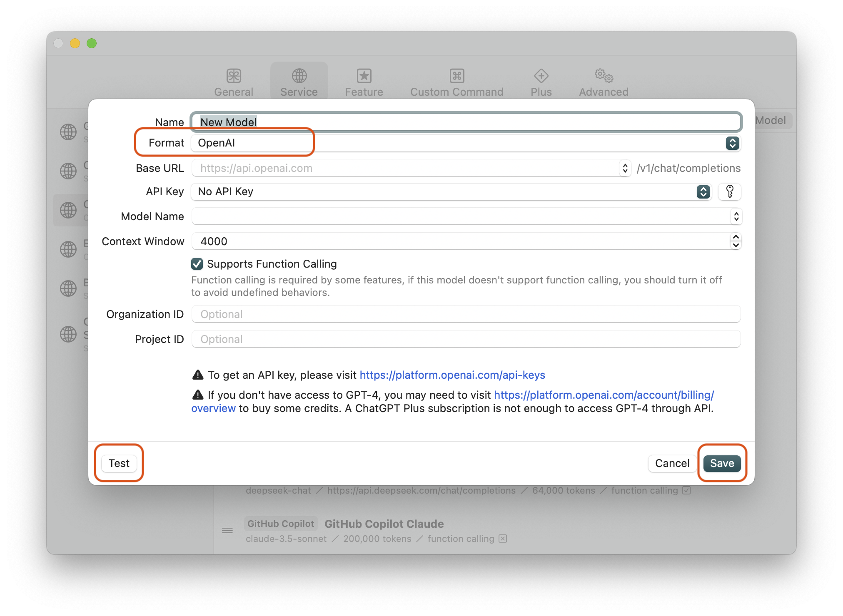843x616 pixels.
Task: Open the Advanced gears tab icon
Action: click(x=604, y=76)
